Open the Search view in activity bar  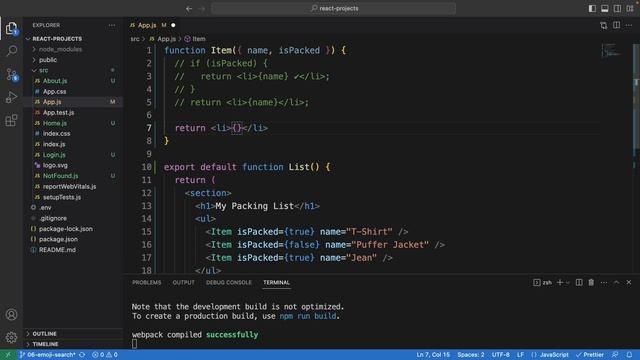click(x=11, y=51)
